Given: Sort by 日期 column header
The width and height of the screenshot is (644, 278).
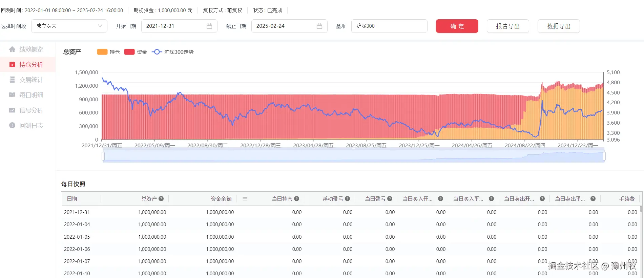Looking at the screenshot, I should (x=72, y=199).
